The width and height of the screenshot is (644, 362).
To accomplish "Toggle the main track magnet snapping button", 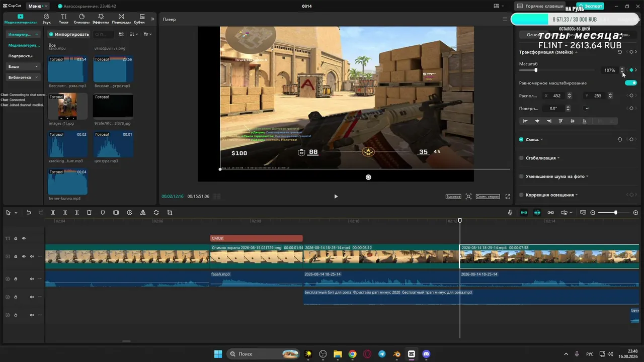I will point(524,213).
